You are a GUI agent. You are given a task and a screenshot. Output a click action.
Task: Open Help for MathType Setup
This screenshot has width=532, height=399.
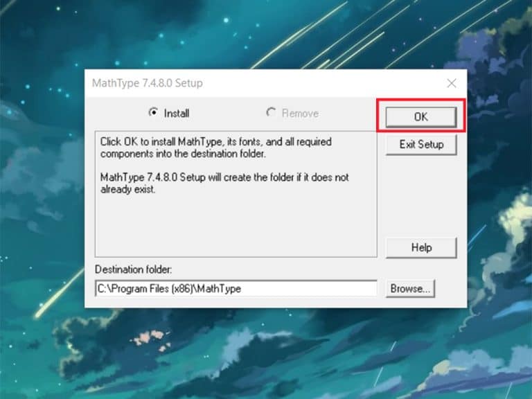pyautogui.click(x=421, y=248)
